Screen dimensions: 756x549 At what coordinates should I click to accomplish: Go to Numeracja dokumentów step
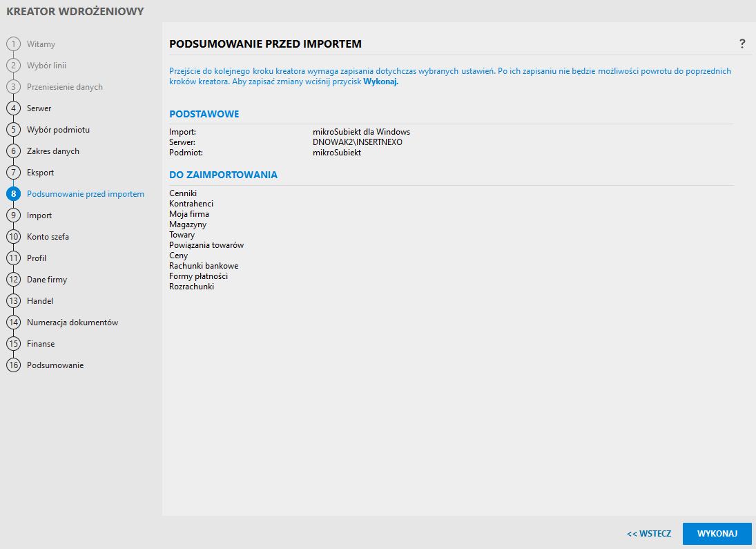[x=72, y=322]
